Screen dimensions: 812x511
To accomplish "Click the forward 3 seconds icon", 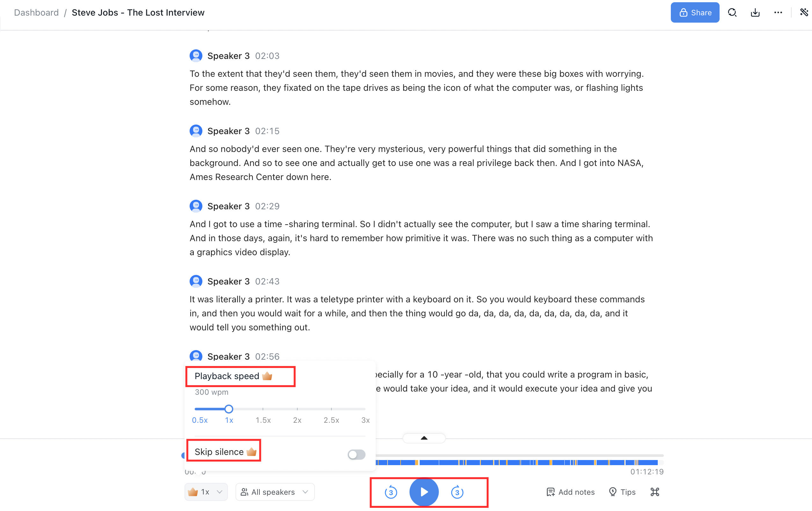I will click(x=457, y=492).
